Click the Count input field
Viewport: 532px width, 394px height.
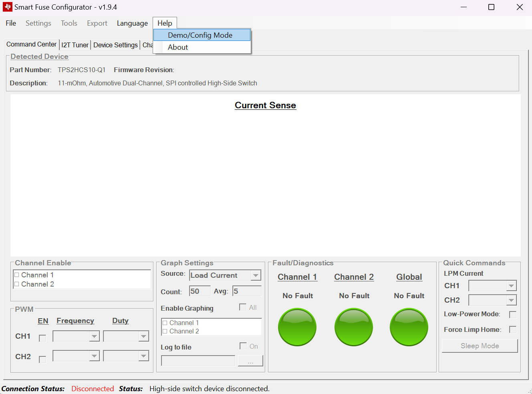[200, 291]
